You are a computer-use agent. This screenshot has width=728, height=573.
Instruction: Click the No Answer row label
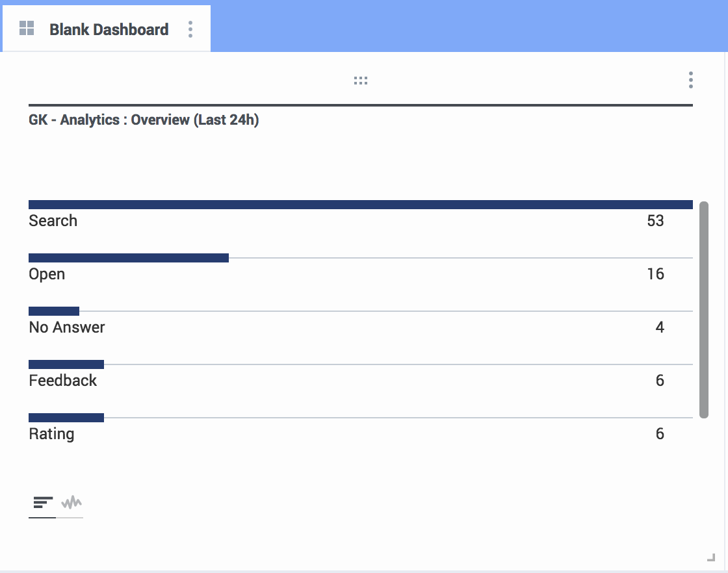(67, 327)
